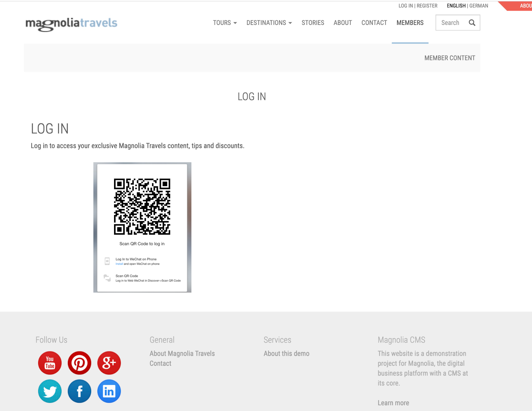Select English language option
The image size is (532, 411).
(456, 6)
